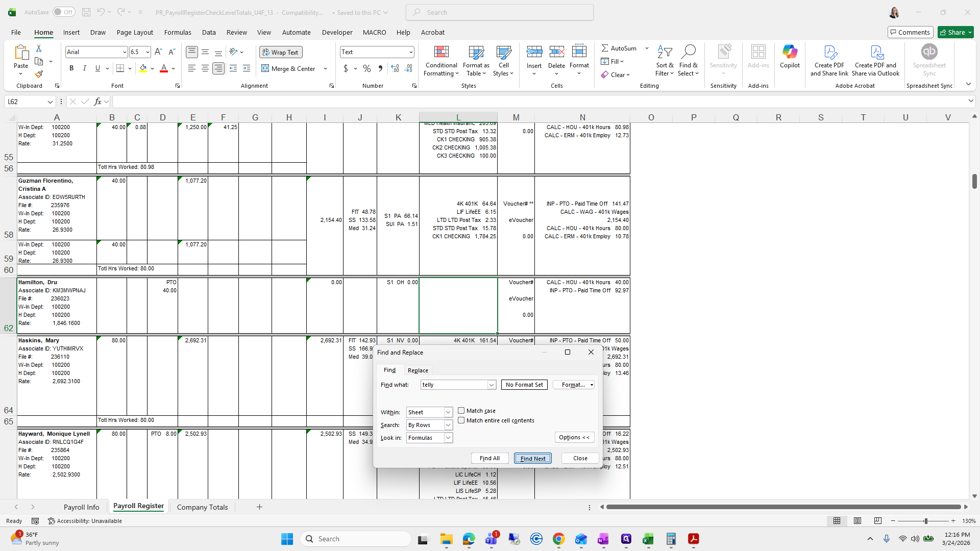
Task: Click the Percent Style icon
Action: [x=366, y=68]
